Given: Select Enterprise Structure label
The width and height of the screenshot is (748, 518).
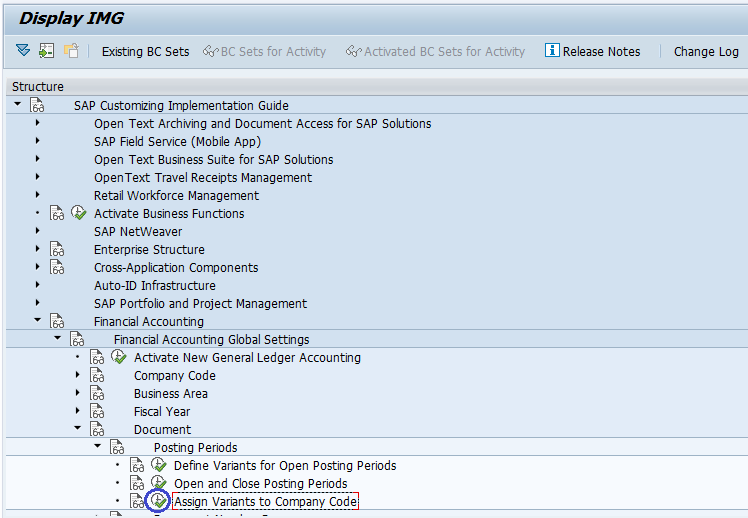Looking at the screenshot, I should 149,250.
